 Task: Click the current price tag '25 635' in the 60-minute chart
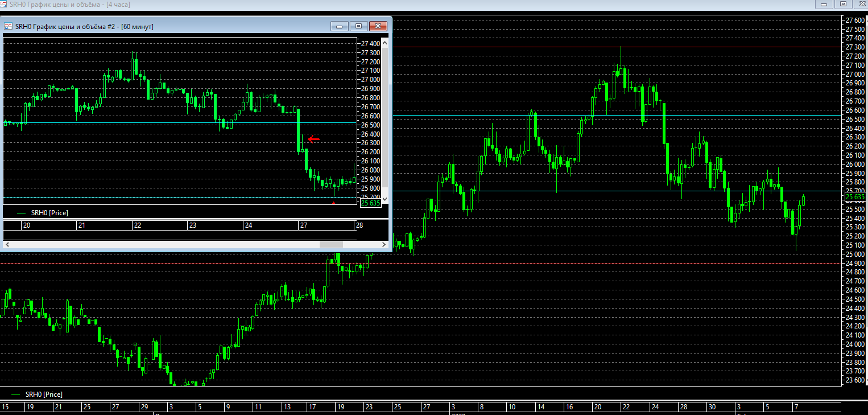pos(370,203)
